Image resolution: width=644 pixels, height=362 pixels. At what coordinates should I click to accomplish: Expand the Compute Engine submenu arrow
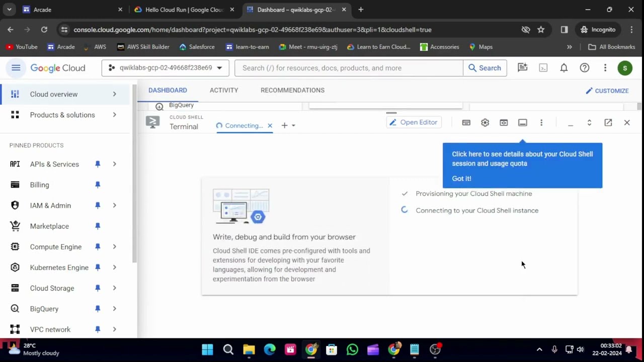coord(114,246)
